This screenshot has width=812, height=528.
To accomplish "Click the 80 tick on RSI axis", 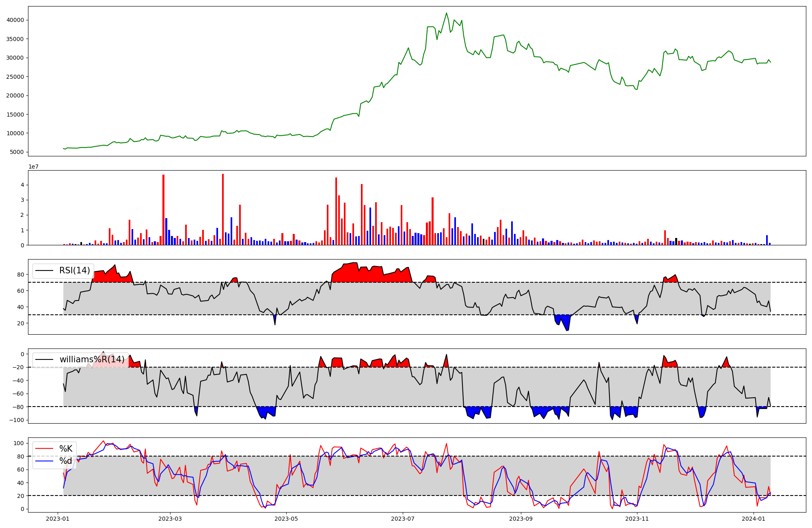I will [x=20, y=275].
